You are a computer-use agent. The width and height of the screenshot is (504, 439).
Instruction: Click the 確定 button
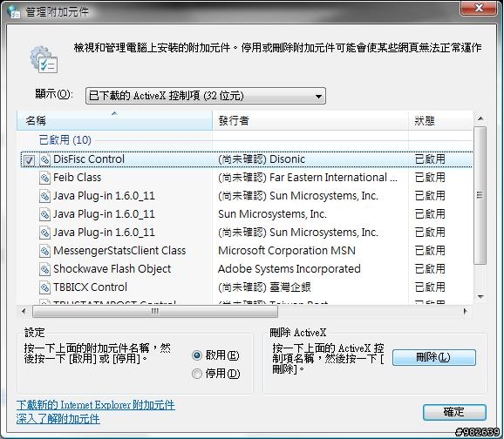click(x=454, y=412)
